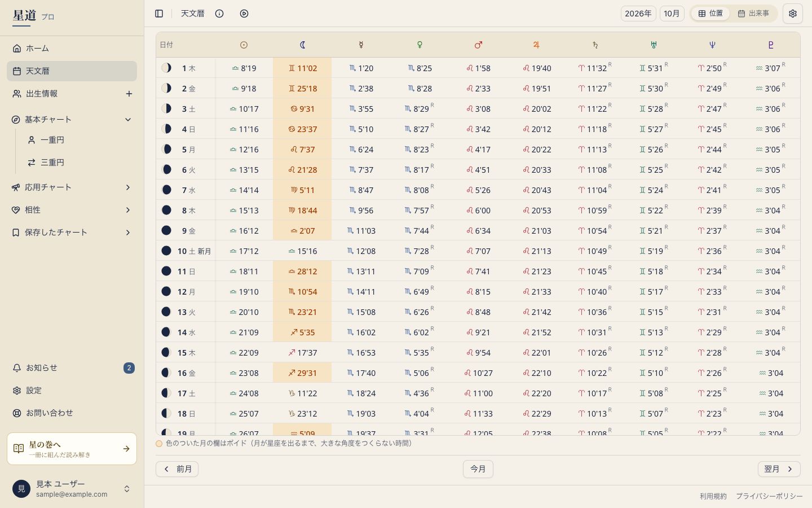Click the Mars symbol column header
The height and width of the screenshot is (508, 812).
[478, 45]
